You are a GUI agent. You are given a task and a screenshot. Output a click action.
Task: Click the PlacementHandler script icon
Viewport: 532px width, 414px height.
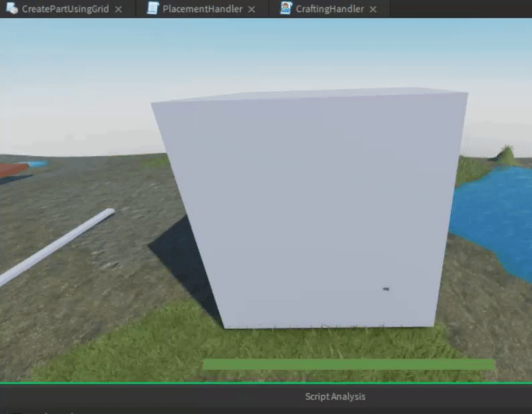coord(153,8)
